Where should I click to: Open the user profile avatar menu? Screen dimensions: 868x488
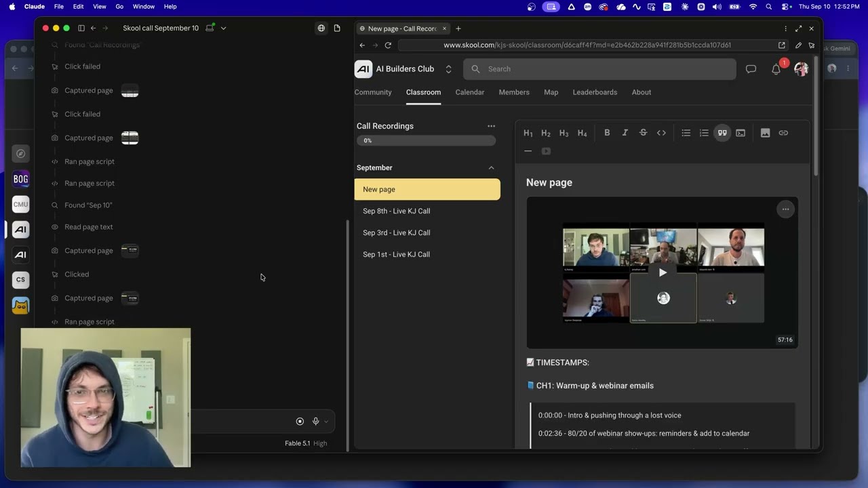801,69
